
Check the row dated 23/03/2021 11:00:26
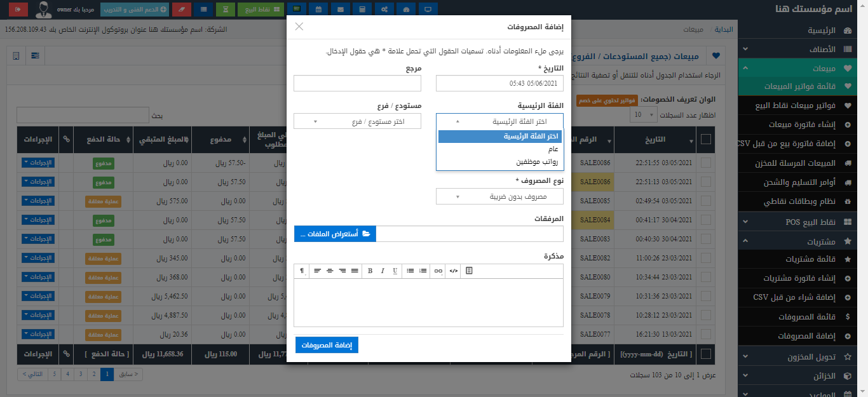pos(705,259)
